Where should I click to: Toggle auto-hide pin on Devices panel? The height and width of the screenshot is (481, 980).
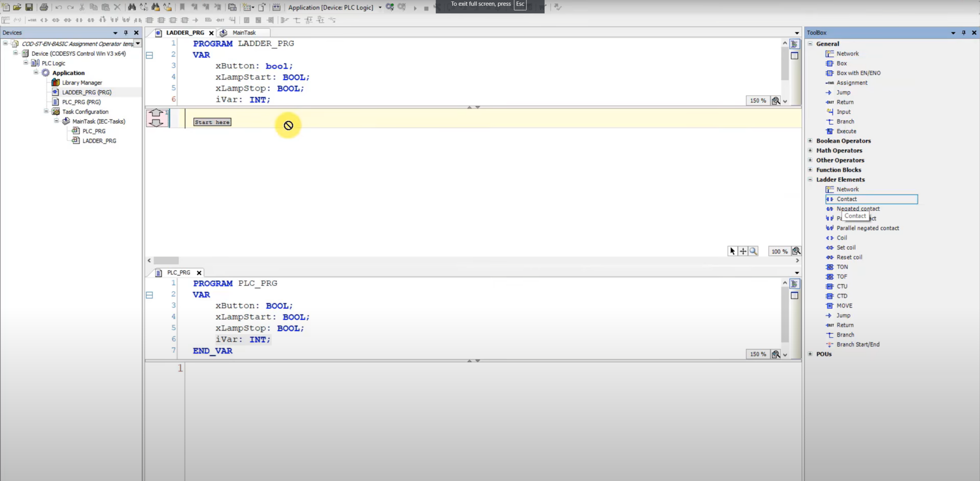coord(126,33)
